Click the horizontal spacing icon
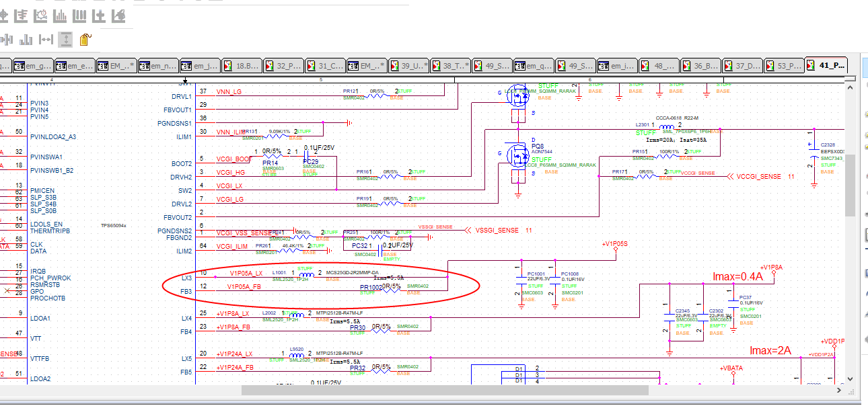868x406 pixels. 46,40
